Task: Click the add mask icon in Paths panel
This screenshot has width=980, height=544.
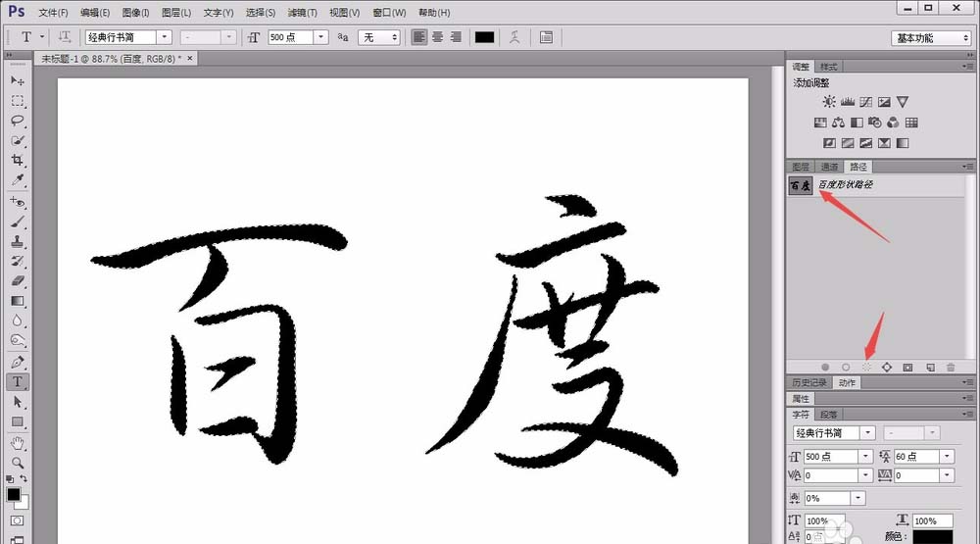Action: pyautogui.click(x=908, y=368)
